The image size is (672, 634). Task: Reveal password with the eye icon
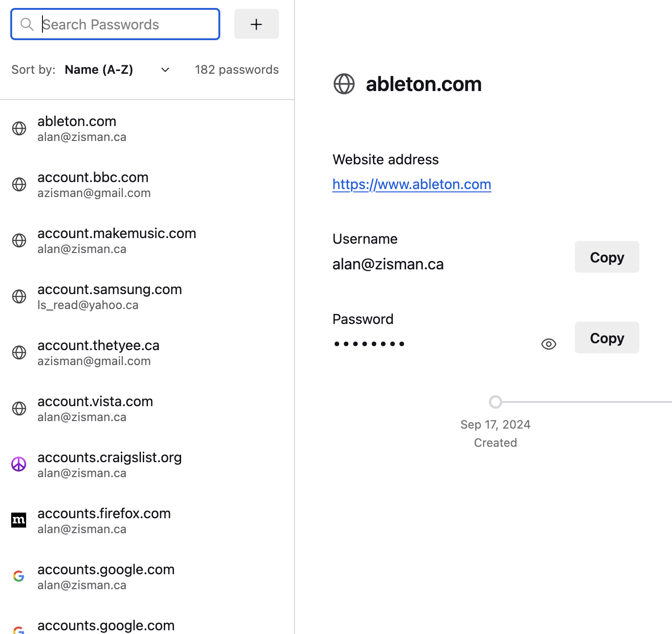549,344
